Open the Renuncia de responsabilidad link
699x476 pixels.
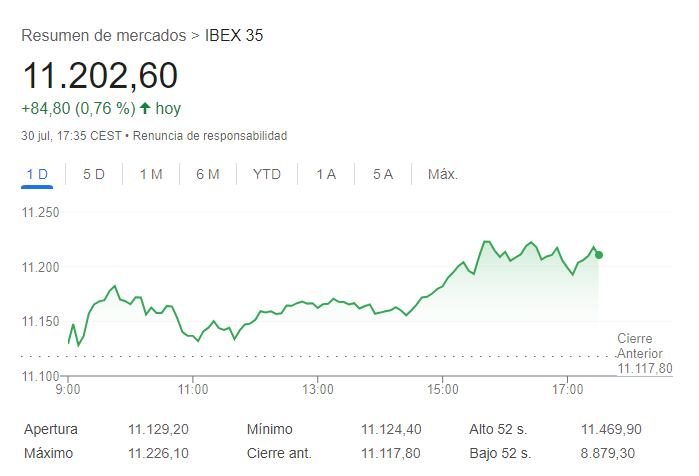[x=210, y=135]
